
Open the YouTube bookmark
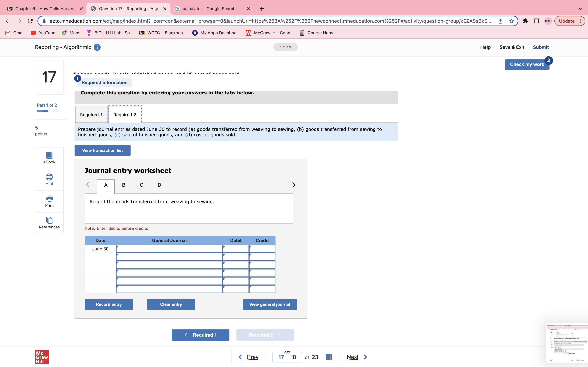(x=43, y=33)
